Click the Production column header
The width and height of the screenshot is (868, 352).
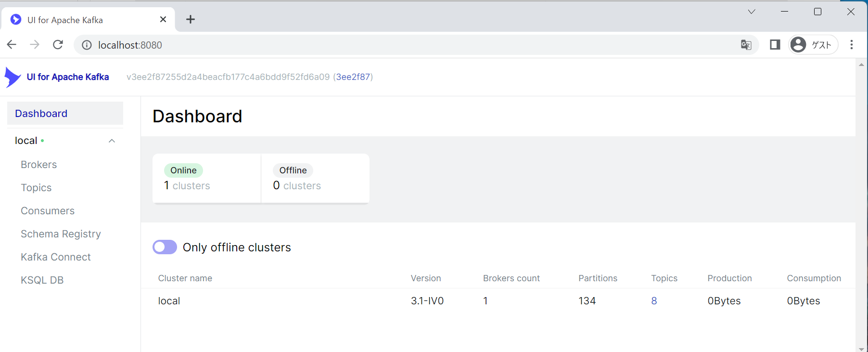(729, 278)
